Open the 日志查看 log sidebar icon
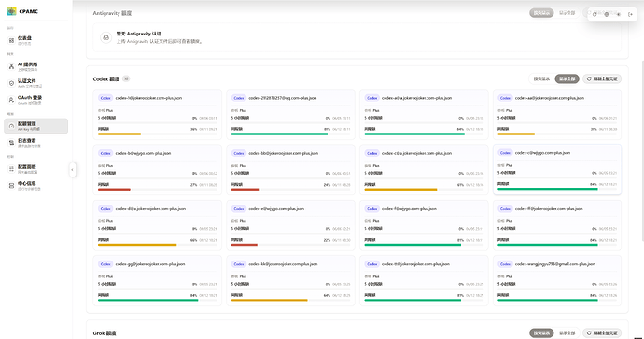Screen dimensions: 644x339 pyautogui.click(x=11, y=143)
